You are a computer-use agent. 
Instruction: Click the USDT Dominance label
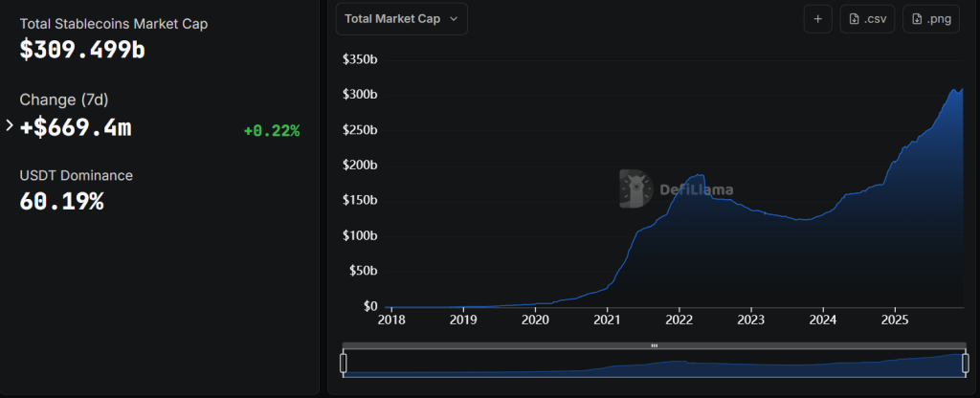tap(77, 175)
